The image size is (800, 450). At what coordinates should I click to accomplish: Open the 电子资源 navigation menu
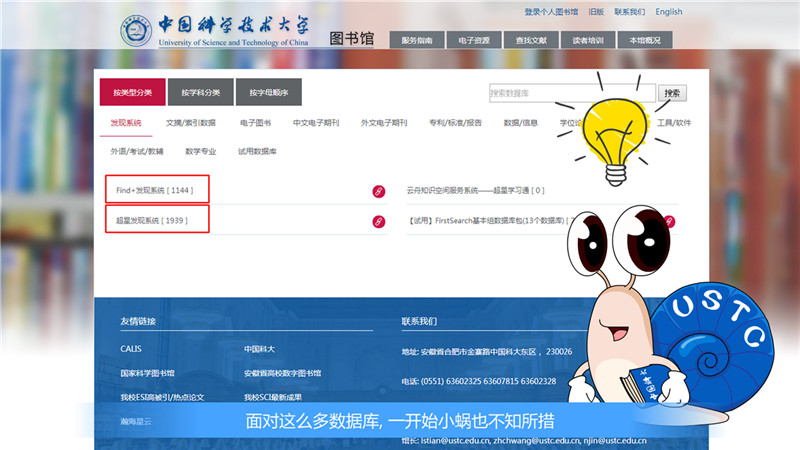pos(474,40)
